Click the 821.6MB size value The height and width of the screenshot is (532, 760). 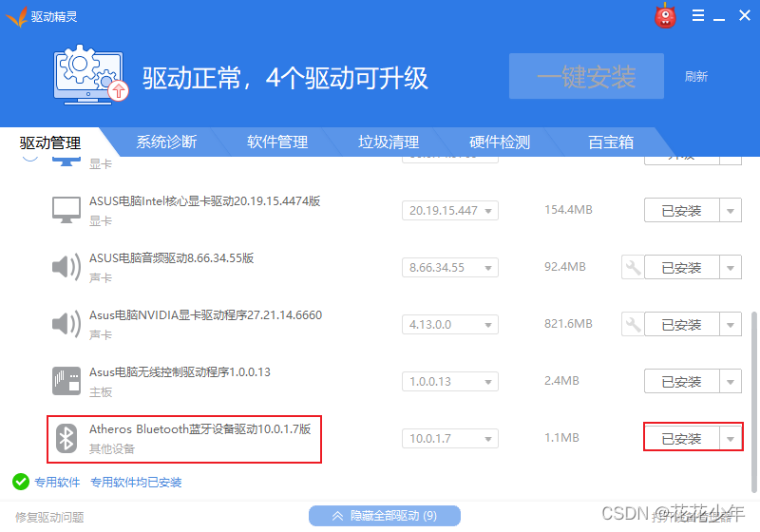pos(568,324)
